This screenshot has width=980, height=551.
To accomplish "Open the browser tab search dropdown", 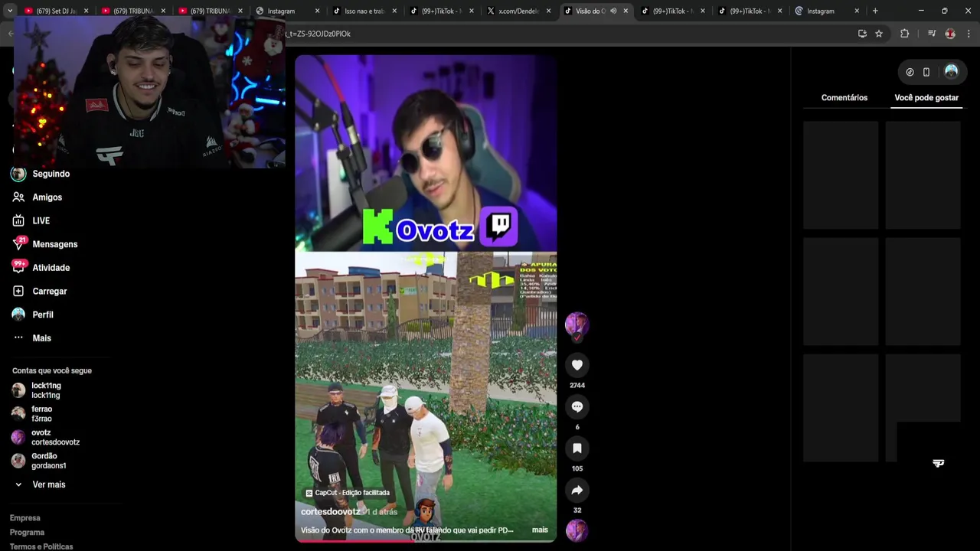I will (9, 11).
